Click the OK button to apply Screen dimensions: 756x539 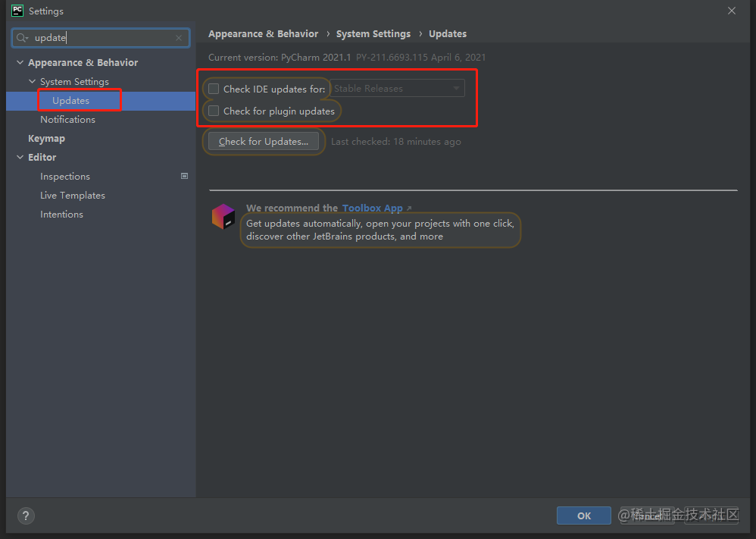[x=583, y=515]
